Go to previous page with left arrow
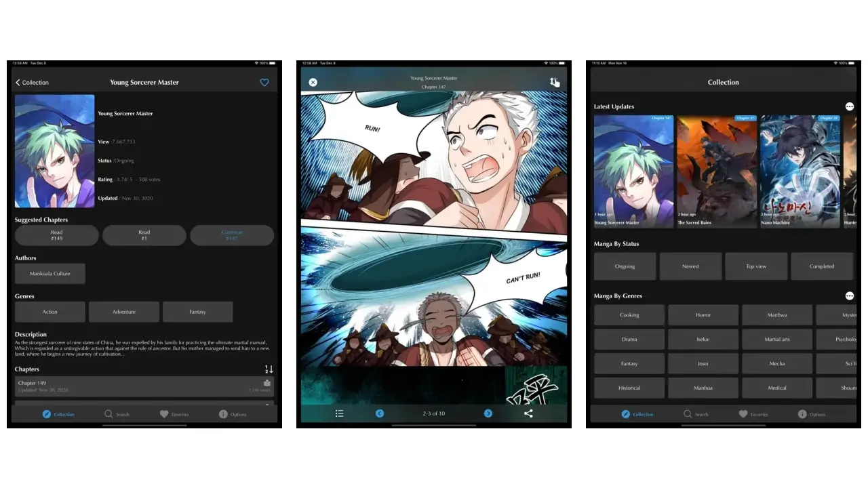Image resolution: width=868 pixels, height=488 pixels. tap(380, 413)
